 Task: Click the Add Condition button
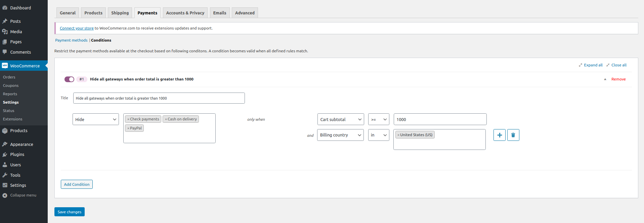point(77,184)
